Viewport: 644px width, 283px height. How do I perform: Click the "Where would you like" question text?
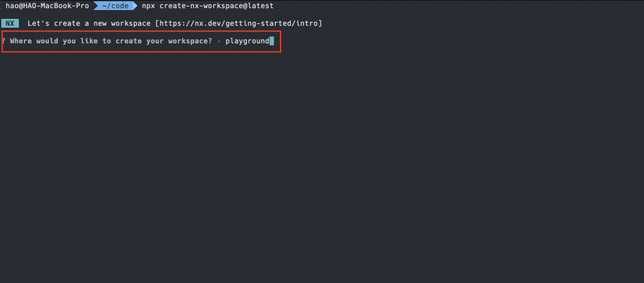pos(53,41)
